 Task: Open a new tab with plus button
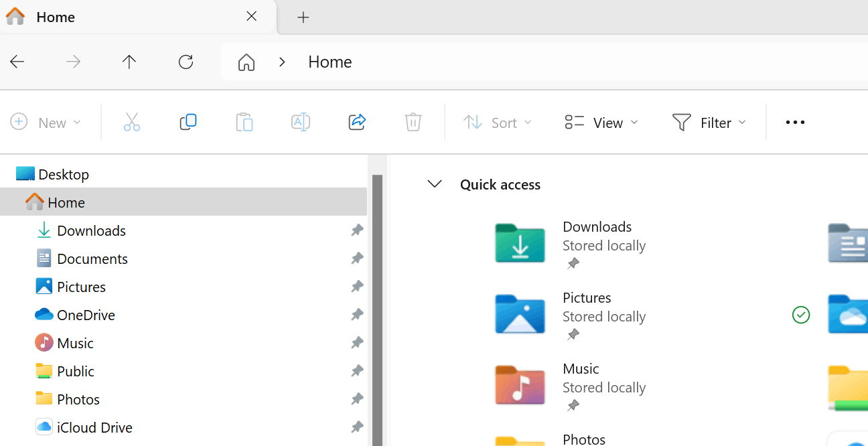tap(303, 17)
